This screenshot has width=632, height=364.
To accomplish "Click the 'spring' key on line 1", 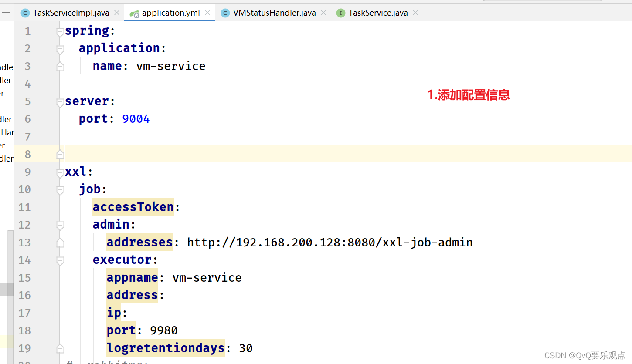I will tap(87, 31).
